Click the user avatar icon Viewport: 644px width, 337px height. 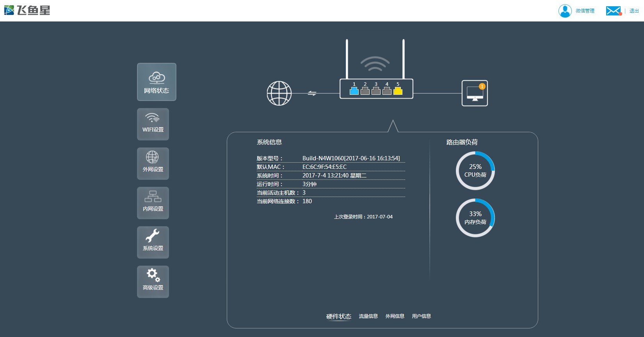click(565, 11)
